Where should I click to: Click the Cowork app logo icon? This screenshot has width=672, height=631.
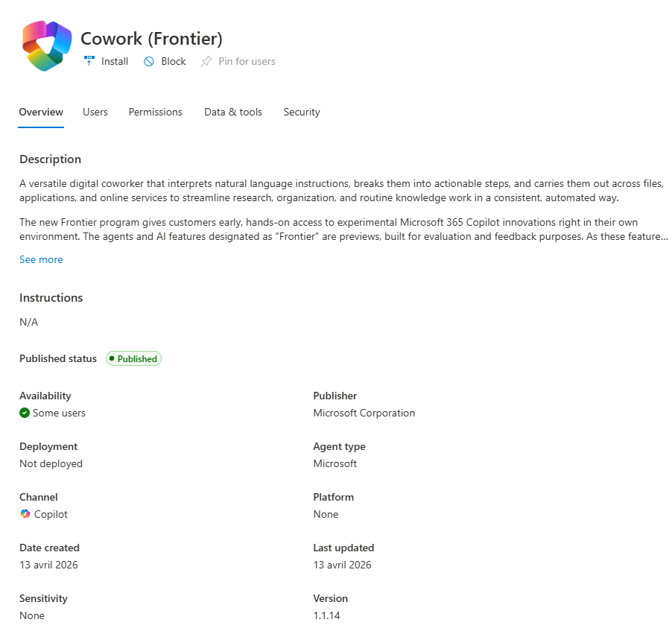click(46, 46)
